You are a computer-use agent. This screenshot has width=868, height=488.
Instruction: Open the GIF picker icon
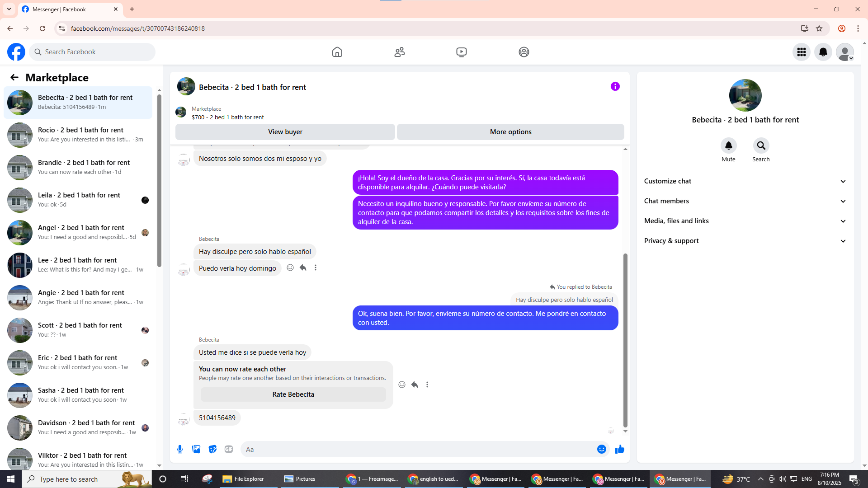pos(229,449)
